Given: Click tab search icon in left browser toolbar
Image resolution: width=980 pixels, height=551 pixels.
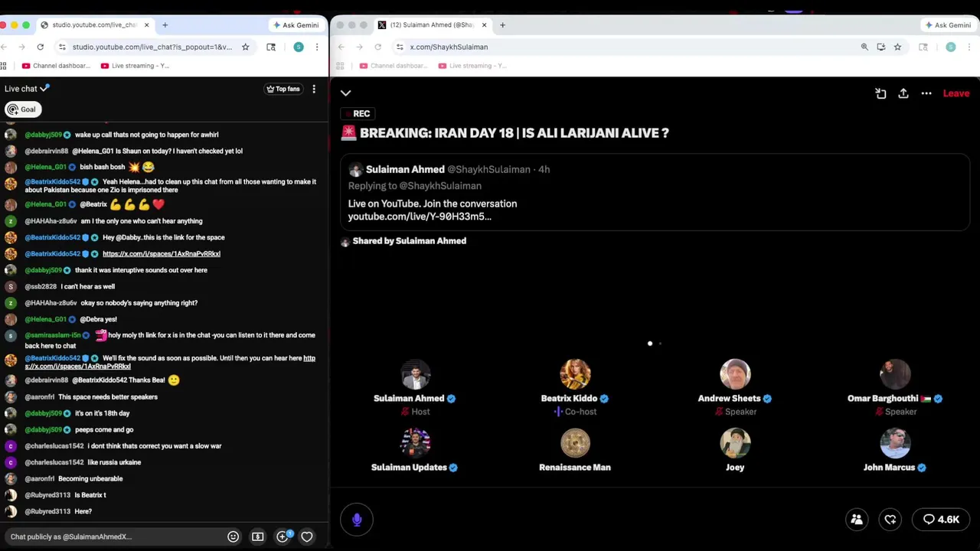Looking at the screenshot, I should (271, 47).
